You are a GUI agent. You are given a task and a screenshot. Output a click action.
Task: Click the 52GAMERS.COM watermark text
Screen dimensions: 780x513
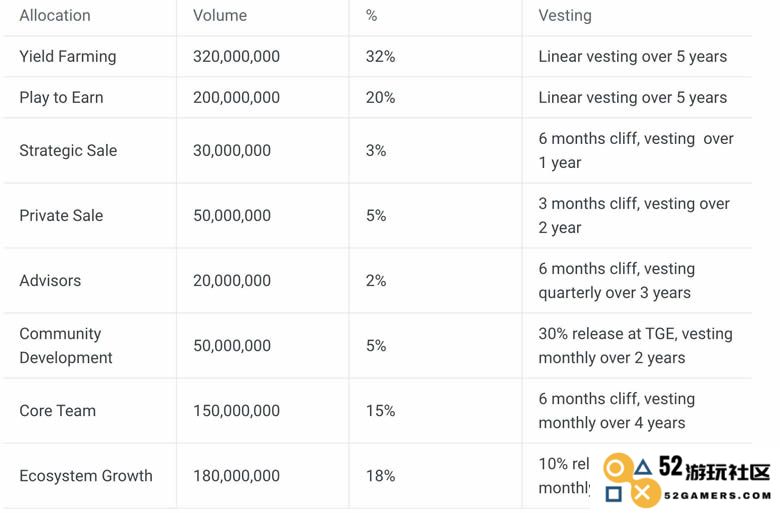[x=717, y=495]
